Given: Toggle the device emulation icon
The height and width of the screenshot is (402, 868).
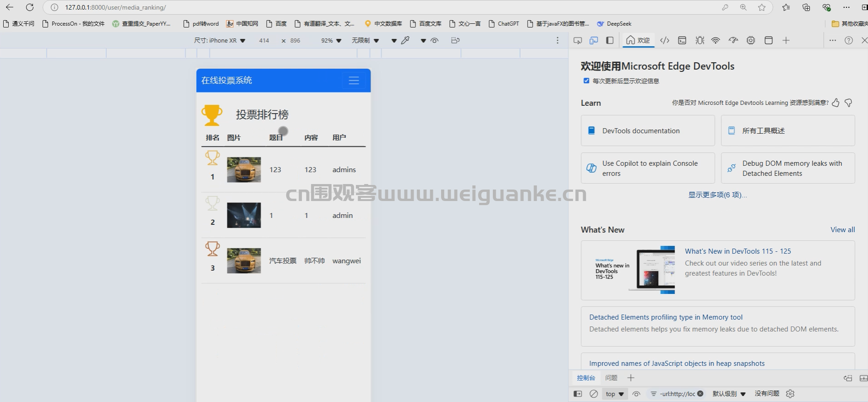Looking at the screenshot, I should point(594,40).
